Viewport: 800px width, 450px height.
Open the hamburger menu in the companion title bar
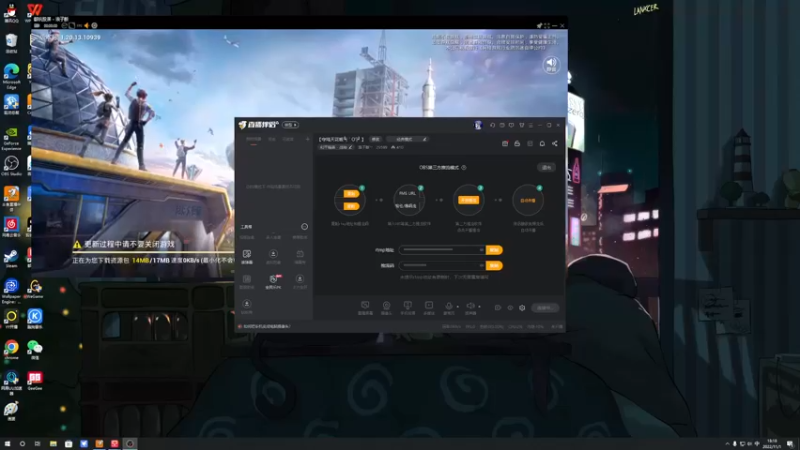531,125
